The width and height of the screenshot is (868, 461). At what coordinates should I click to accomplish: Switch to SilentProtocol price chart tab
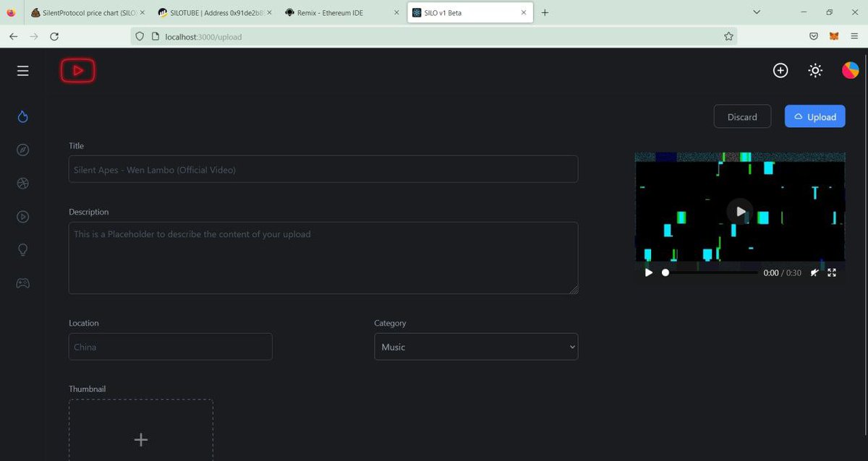88,12
